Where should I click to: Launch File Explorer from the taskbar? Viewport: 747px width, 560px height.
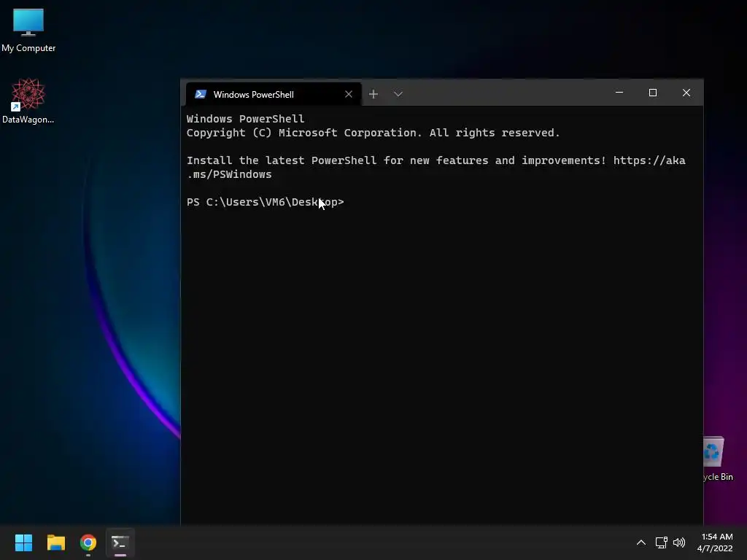pyautogui.click(x=55, y=542)
